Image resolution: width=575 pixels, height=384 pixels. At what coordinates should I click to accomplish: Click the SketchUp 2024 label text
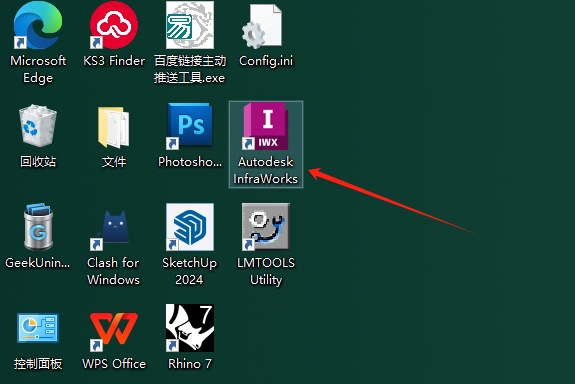coord(190,271)
